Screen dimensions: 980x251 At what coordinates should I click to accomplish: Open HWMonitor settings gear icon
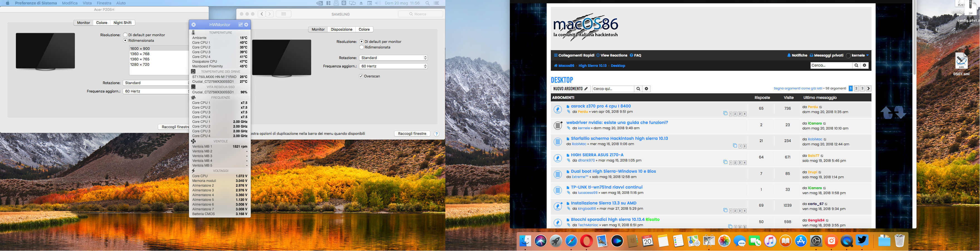coord(247,25)
